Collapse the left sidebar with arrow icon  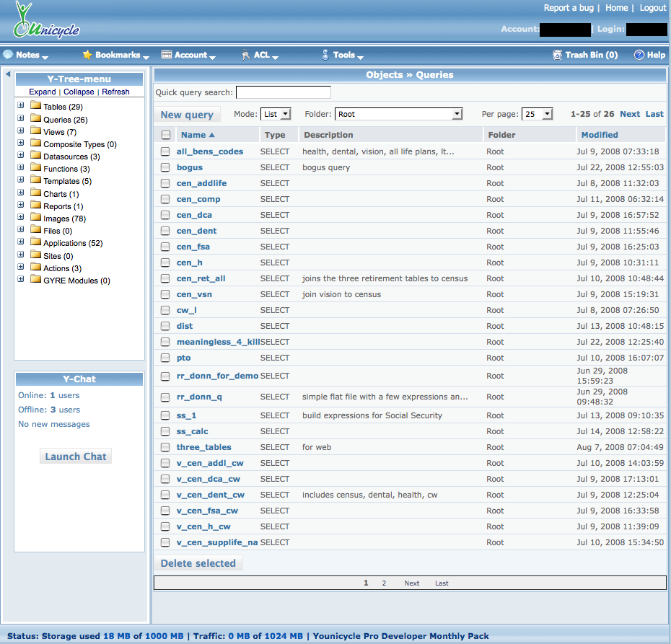7,74
